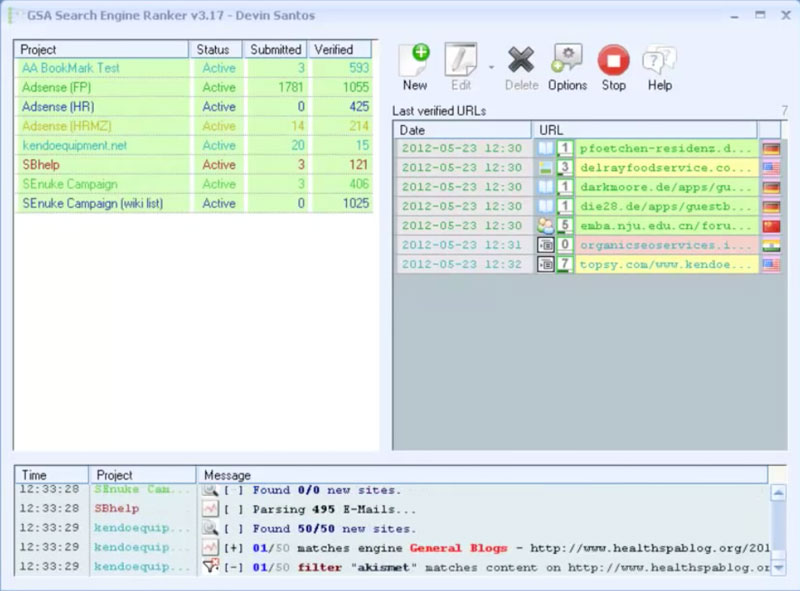The height and width of the screenshot is (591, 800).
Task: Click the Time column header in the log
Action: 52,475
